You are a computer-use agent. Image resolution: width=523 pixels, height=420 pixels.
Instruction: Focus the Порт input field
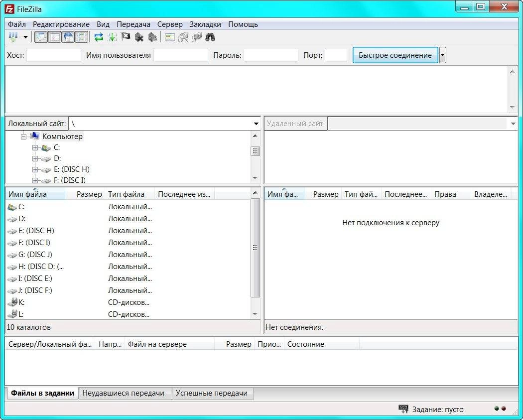tap(336, 55)
